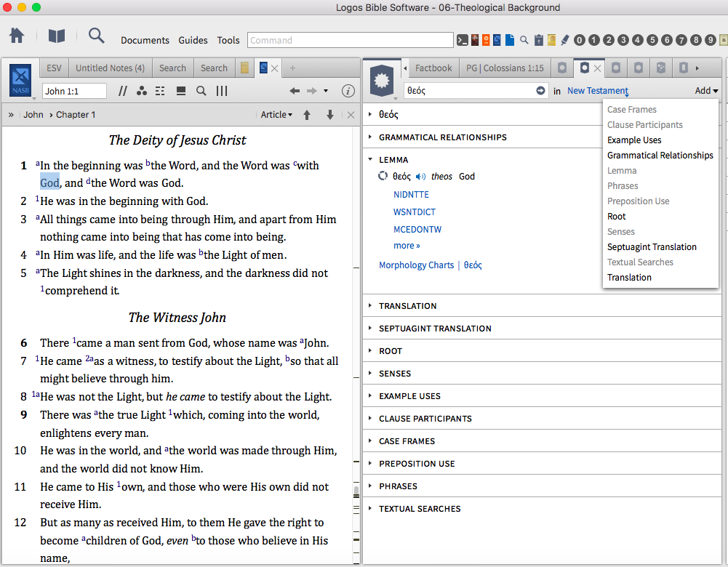This screenshot has height=567, width=728.
Task: Expand the Example Uses section
Action: click(370, 395)
